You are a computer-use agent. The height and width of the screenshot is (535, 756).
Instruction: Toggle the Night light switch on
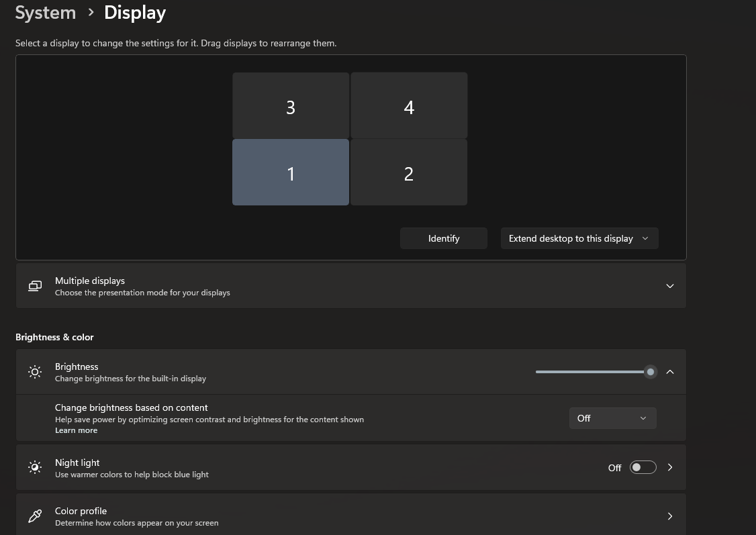[x=643, y=467]
